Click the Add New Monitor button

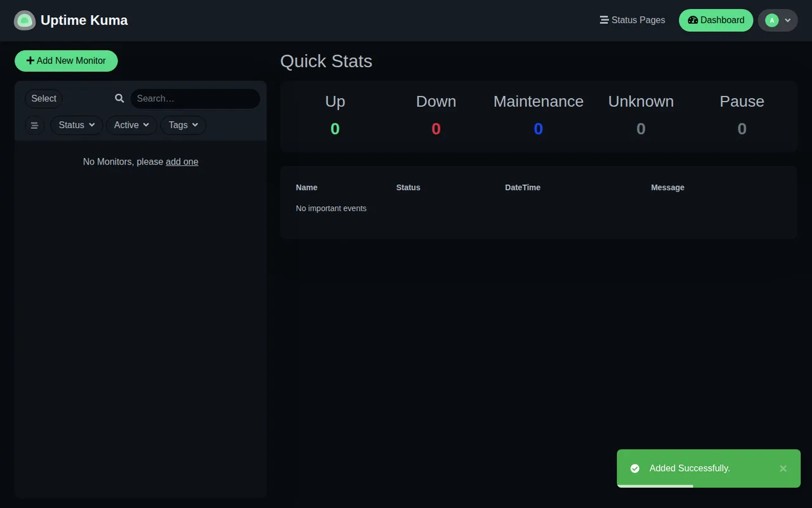point(66,61)
